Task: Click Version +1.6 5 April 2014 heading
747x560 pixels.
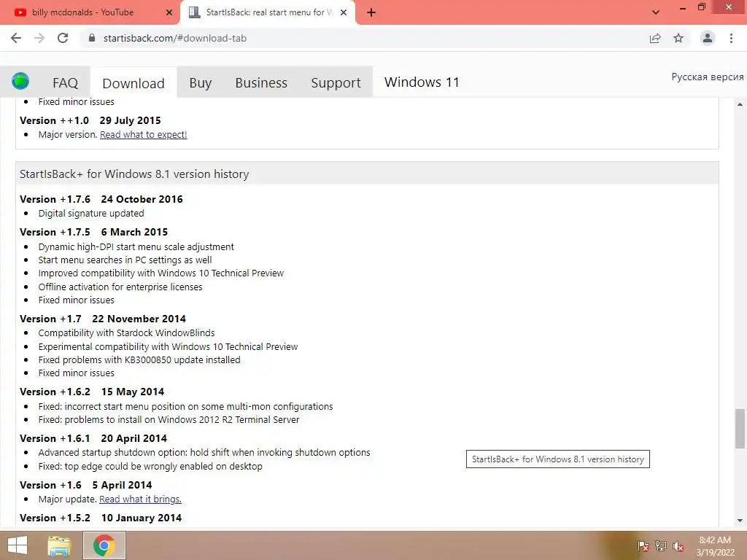Action: point(86,485)
